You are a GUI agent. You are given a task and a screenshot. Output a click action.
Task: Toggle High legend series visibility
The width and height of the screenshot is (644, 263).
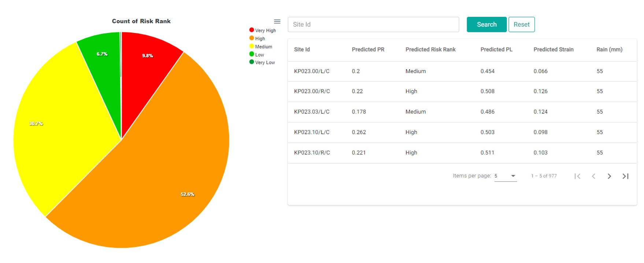click(257, 39)
